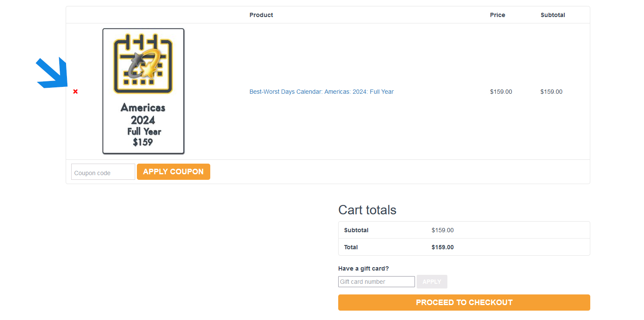The height and width of the screenshot is (320, 644).
Task: Click the Product column header
Action: (x=261, y=15)
